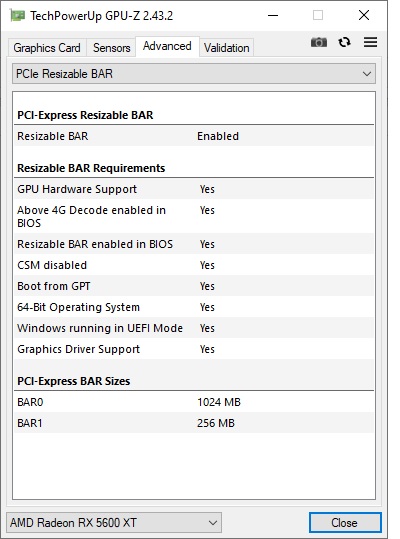
Task: Go to the Validation tab
Action: [x=226, y=48]
